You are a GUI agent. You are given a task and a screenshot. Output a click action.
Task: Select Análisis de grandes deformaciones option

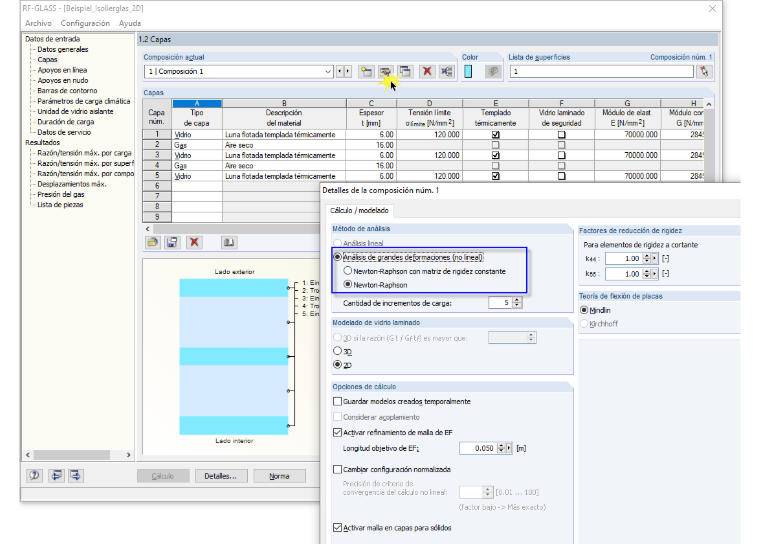click(337, 257)
